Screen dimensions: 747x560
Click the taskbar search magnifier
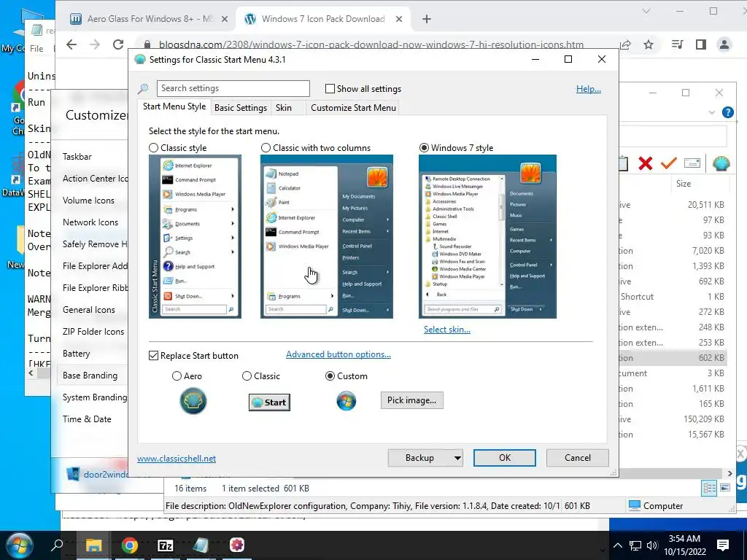pos(57,545)
